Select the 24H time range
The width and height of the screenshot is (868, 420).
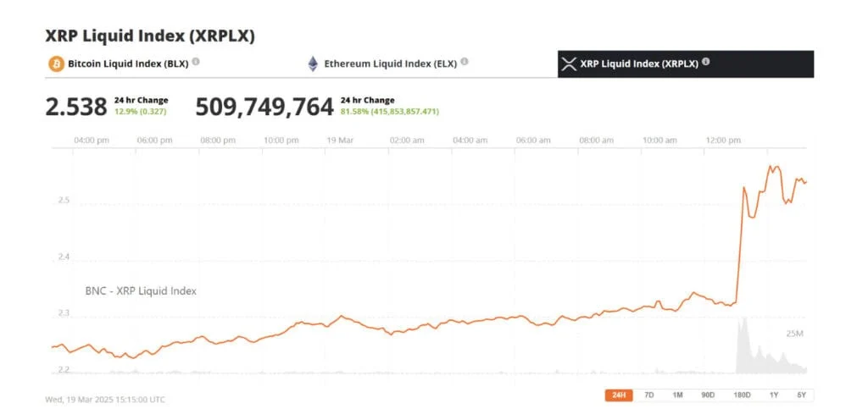[620, 395]
